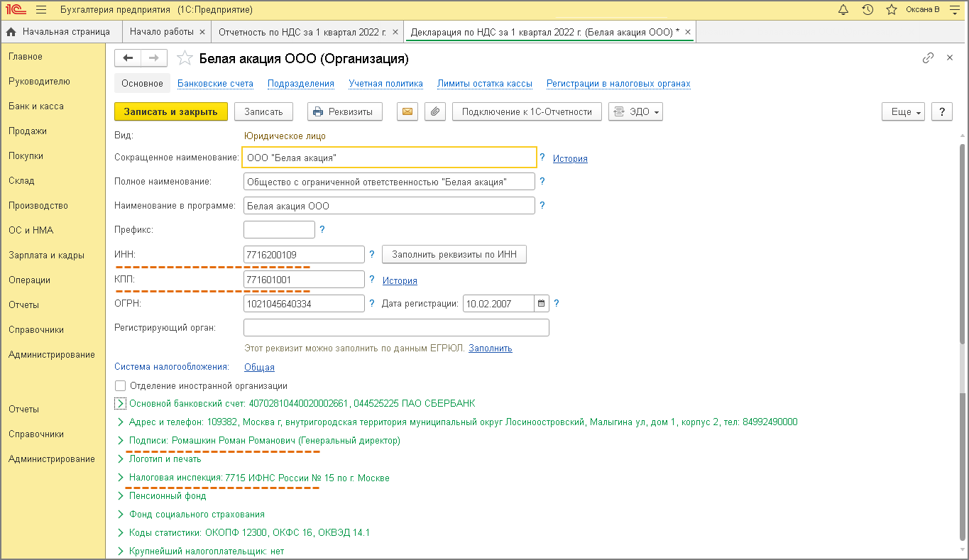
Task: Open История link beside КПП
Action: (x=400, y=280)
